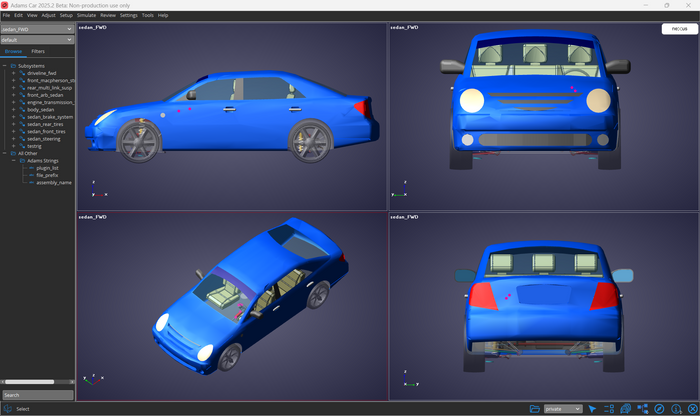Switch to the Filters tab
Screen dimensions: 700x416
38,51
